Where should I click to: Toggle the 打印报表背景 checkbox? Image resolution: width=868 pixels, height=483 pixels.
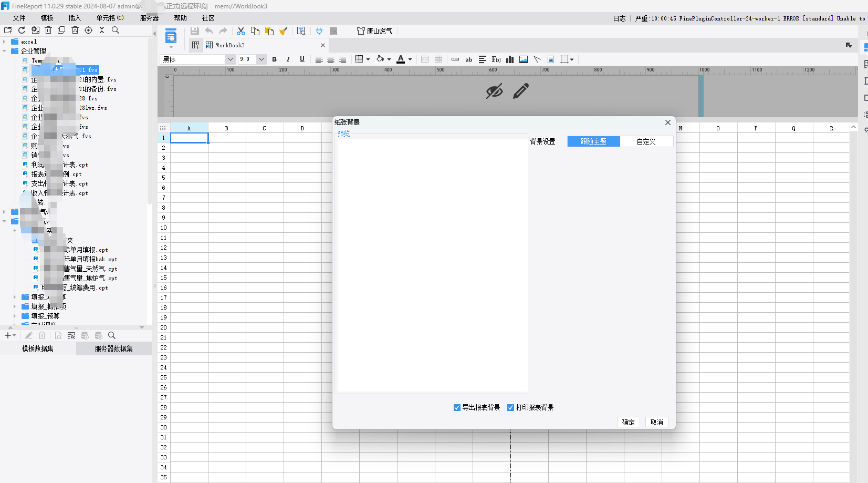(x=510, y=407)
